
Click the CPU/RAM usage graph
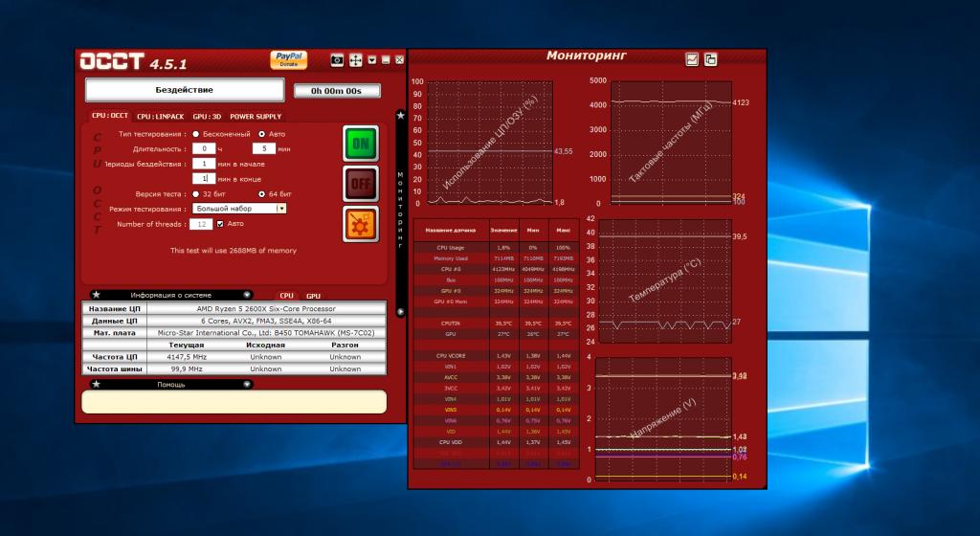point(489,143)
